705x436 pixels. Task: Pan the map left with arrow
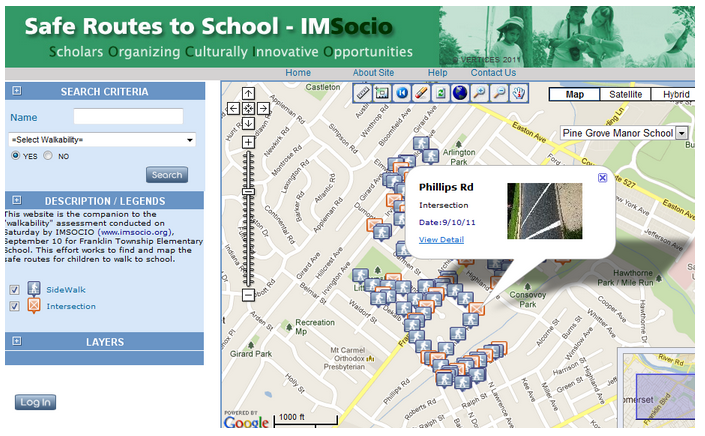(x=233, y=108)
